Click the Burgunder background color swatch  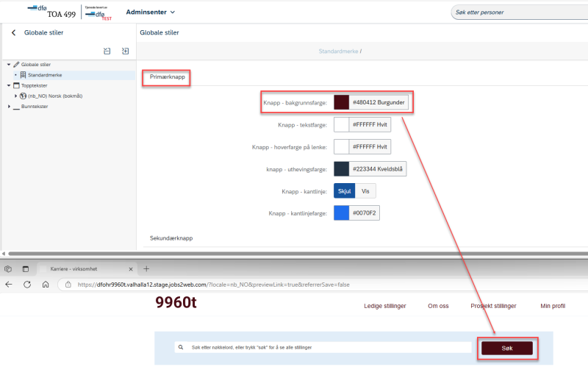(341, 102)
